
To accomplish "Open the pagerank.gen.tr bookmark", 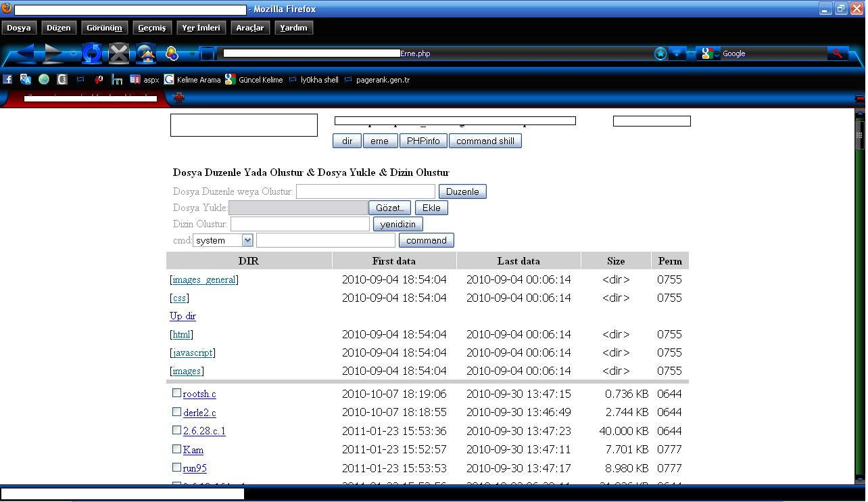I will tap(377, 79).
